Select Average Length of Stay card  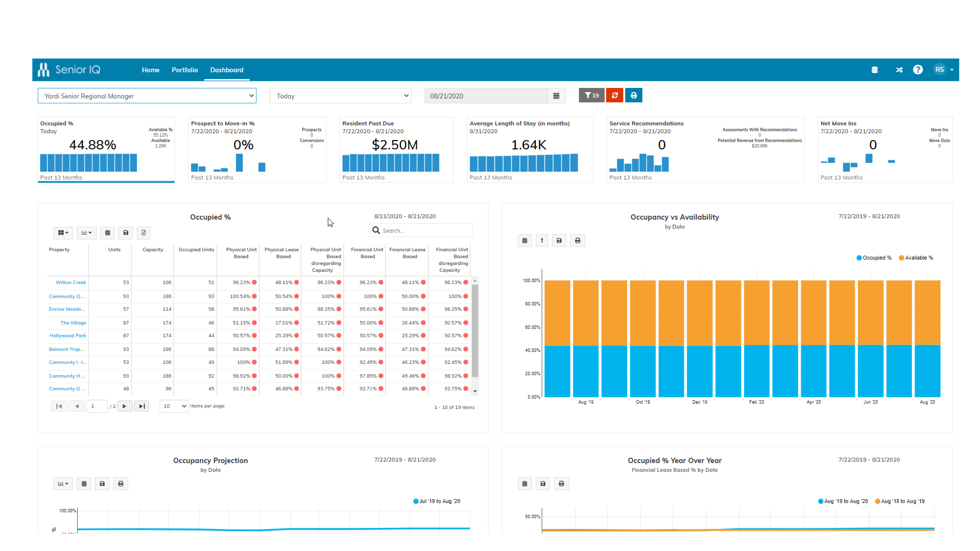click(x=530, y=150)
